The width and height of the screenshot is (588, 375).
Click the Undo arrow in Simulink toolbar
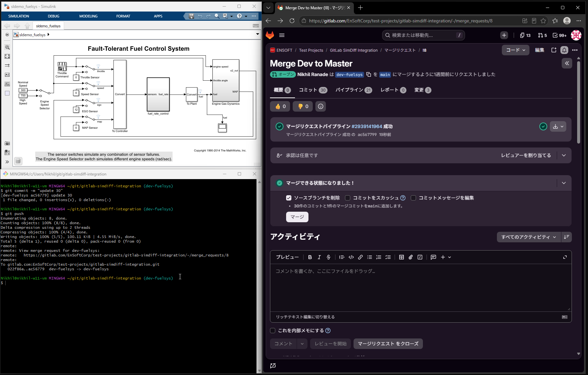[x=200, y=16]
